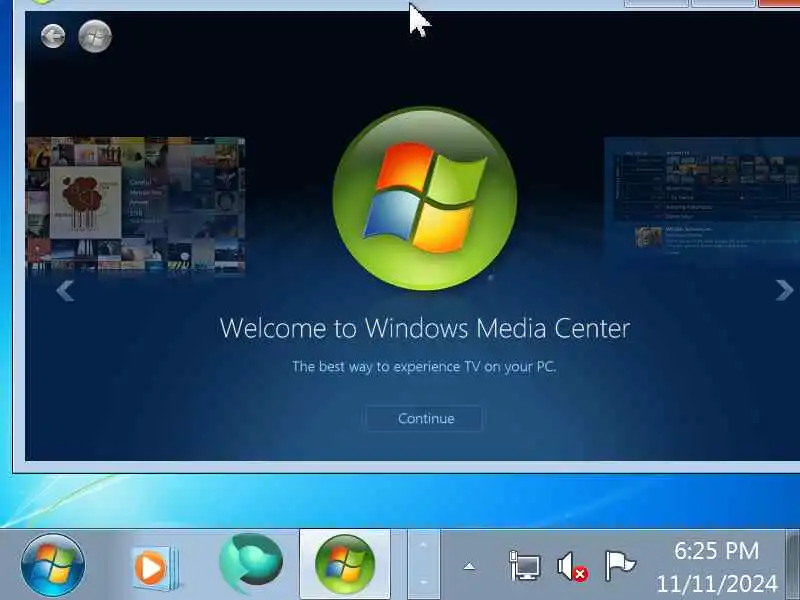Show next slide with right chevron

(x=784, y=291)
